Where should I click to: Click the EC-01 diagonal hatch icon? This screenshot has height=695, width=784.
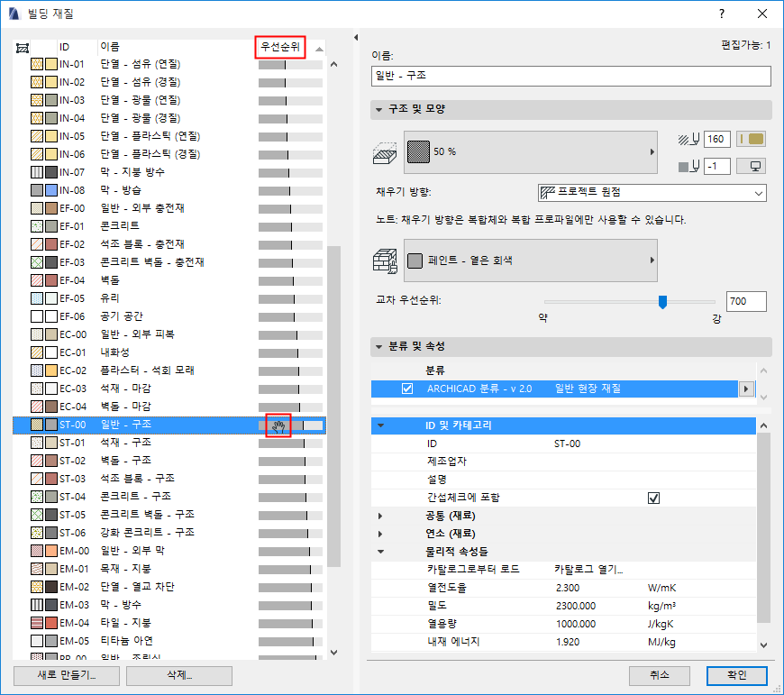[x=37, y=352]
